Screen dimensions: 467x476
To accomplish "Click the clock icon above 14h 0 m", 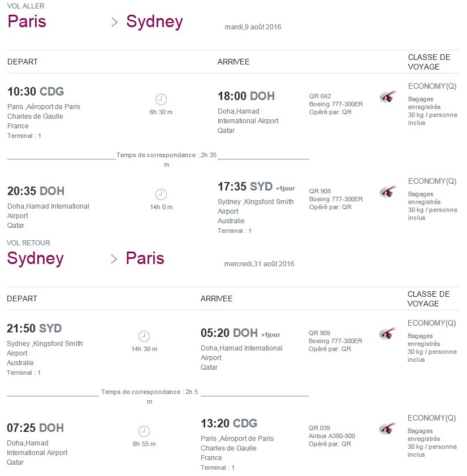I will [x=161, y=194].
